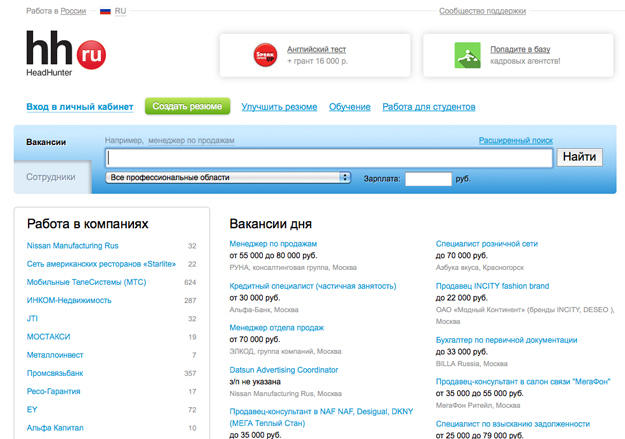
Task: Open Вход в личный кабинет link
Action: point(80,106)
